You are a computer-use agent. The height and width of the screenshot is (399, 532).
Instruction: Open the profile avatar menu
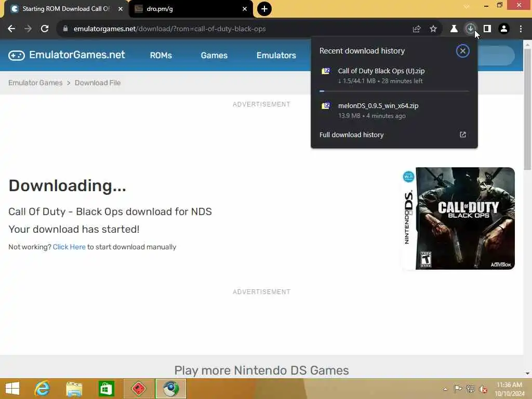pyautogui.click(x=504, y=29)
